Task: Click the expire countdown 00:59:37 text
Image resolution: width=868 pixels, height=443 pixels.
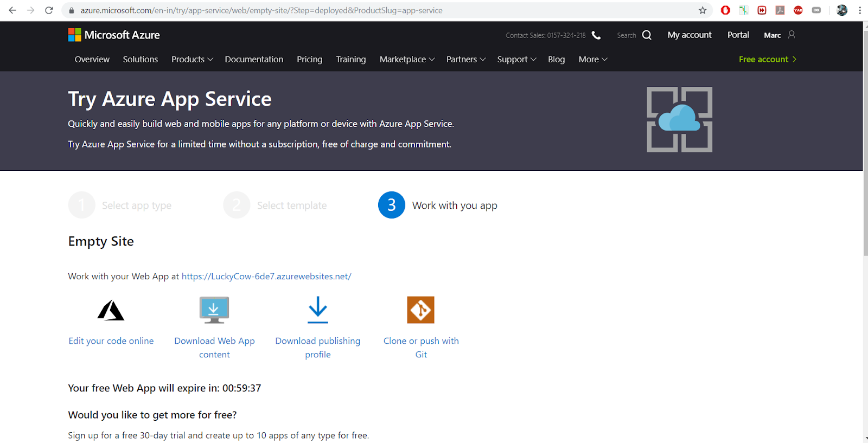Action: pyautogui.click(x=242, y=388)
